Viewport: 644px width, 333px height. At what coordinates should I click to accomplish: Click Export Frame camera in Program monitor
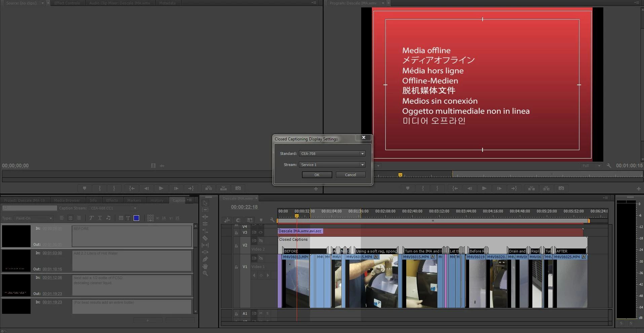pyautogui.click(x=561, y=188)
